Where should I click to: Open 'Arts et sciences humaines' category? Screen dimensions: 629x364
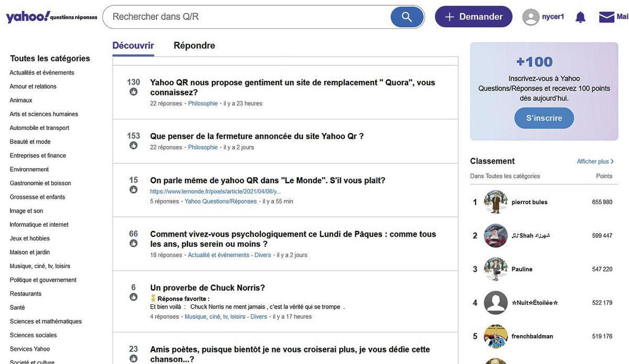click(x=44, y=114)
